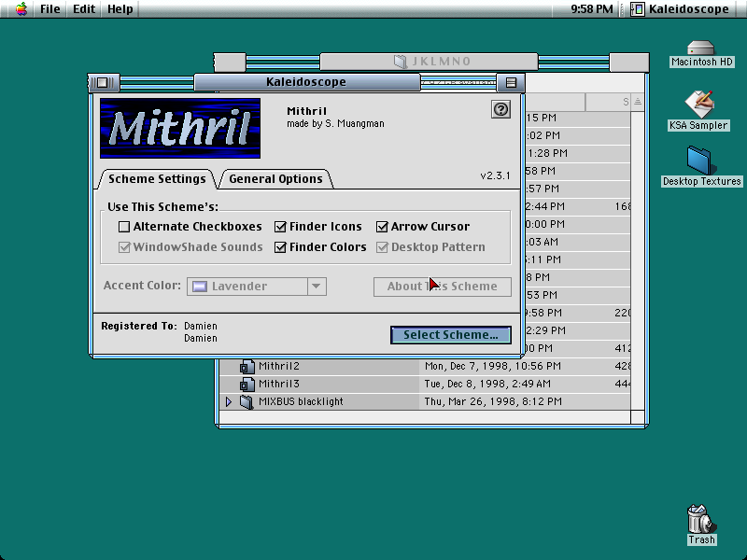This screenshot has width=747, height=560.
Task: Toggle the Finder Colors checkbox
Action: 280,247
